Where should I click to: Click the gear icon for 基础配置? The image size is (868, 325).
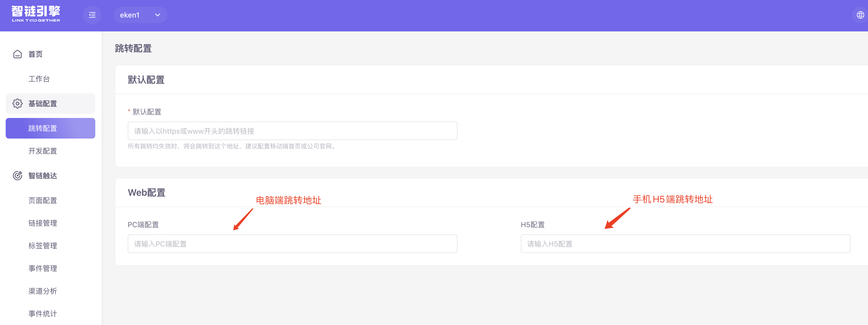tap(18, 103)
